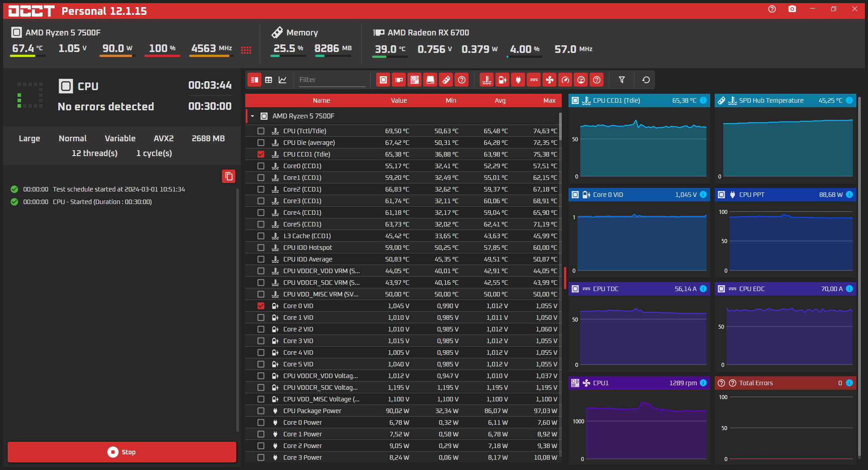
Task: Open info for the SPD Hub Temperature graph
Action: click(x=850, y=100)
